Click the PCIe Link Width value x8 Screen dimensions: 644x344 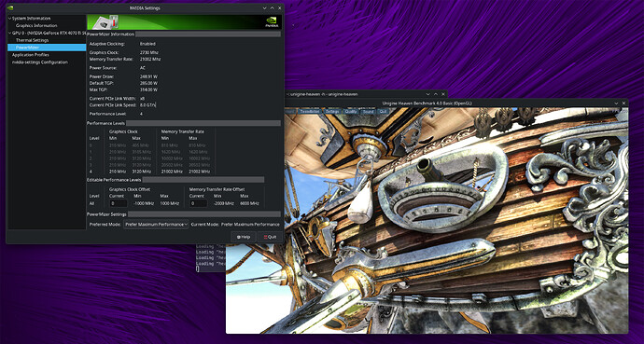coord(142,99)
